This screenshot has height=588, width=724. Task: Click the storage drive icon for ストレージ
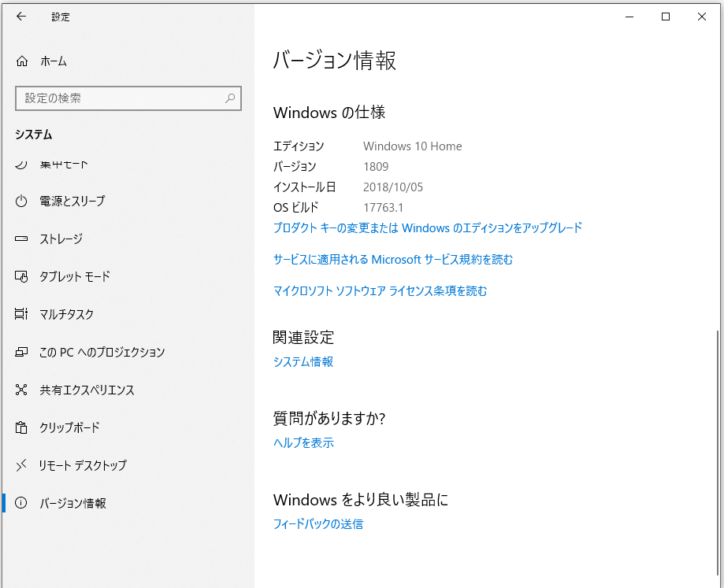point(22,239)
